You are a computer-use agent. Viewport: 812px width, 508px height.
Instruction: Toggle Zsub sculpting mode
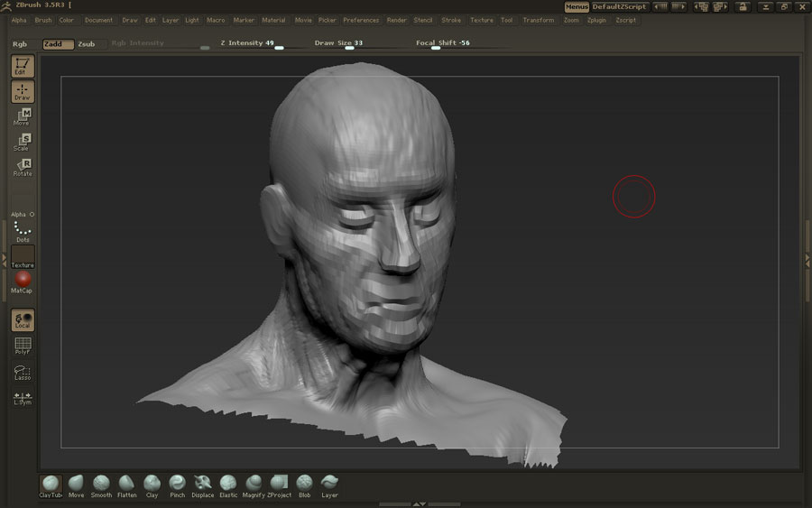87,43
